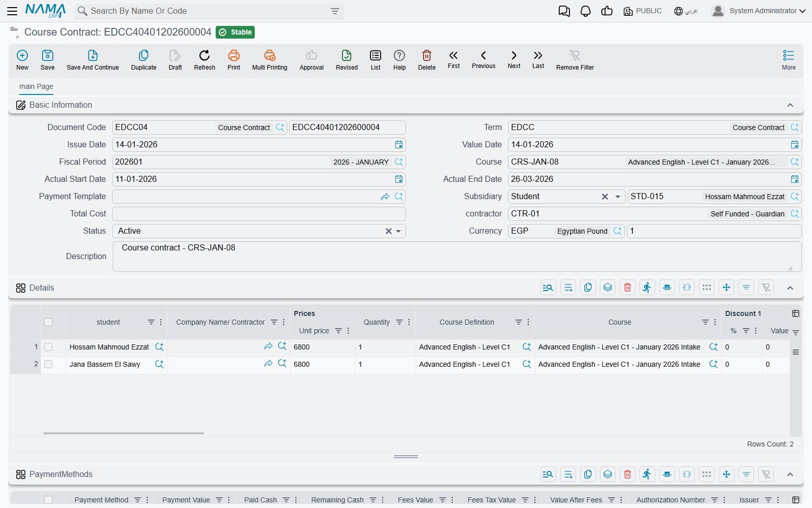
Task: Clear the Status field value
Action: (x=389, y=231)
